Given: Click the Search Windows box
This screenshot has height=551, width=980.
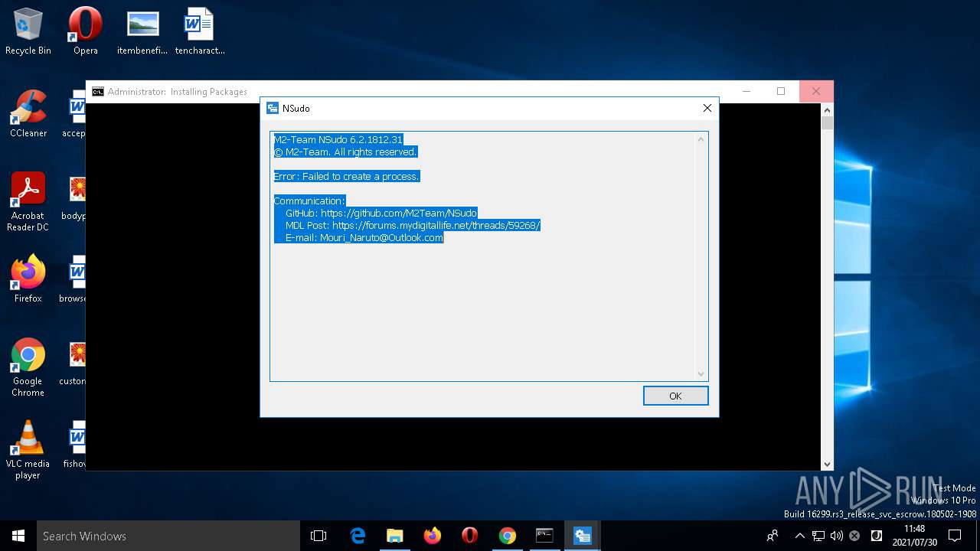Looking at the screenshot, I should pos(168,536).
